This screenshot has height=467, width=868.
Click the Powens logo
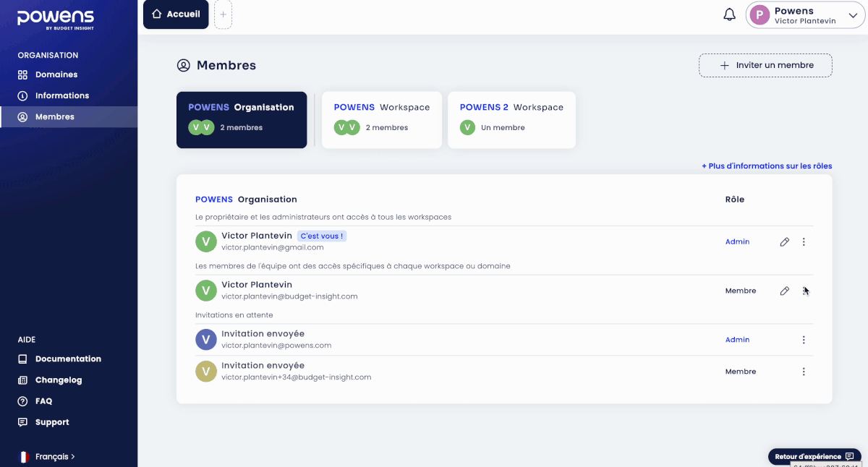55,20
